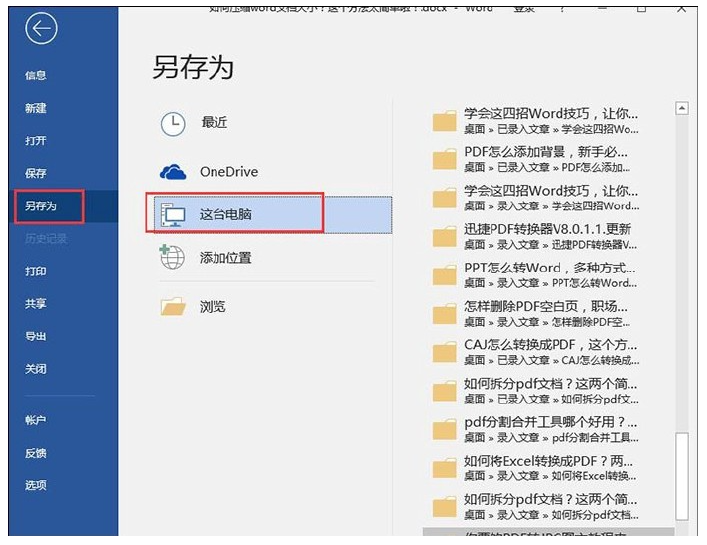Open the 迅捷PDF转换器V8.0.1.1 folder
The width and height of the screenshot is (707, 545).
point(536,236)
